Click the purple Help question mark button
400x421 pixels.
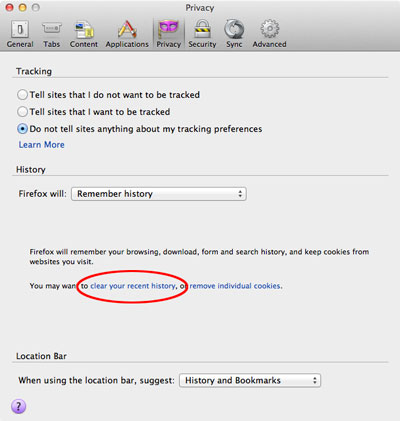tap(19, 406)
